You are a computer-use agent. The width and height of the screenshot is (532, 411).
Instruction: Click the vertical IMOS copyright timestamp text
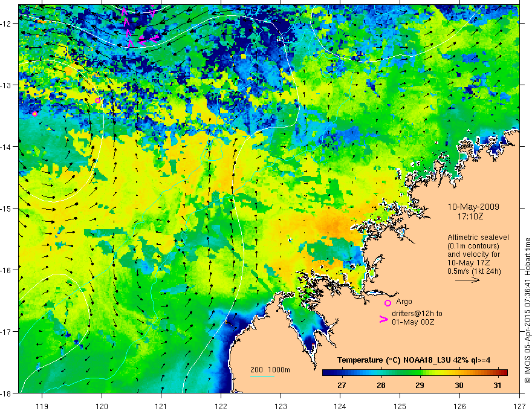click(527, 310)
